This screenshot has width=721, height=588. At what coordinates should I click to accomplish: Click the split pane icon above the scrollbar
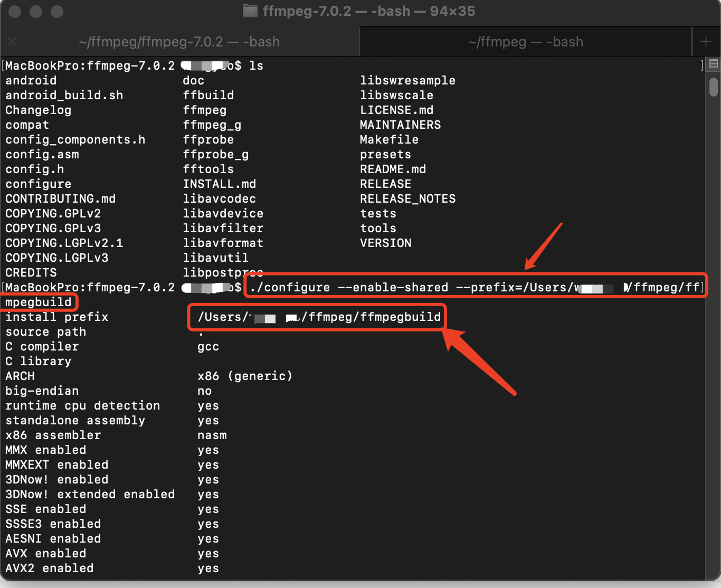coord(714,64)
